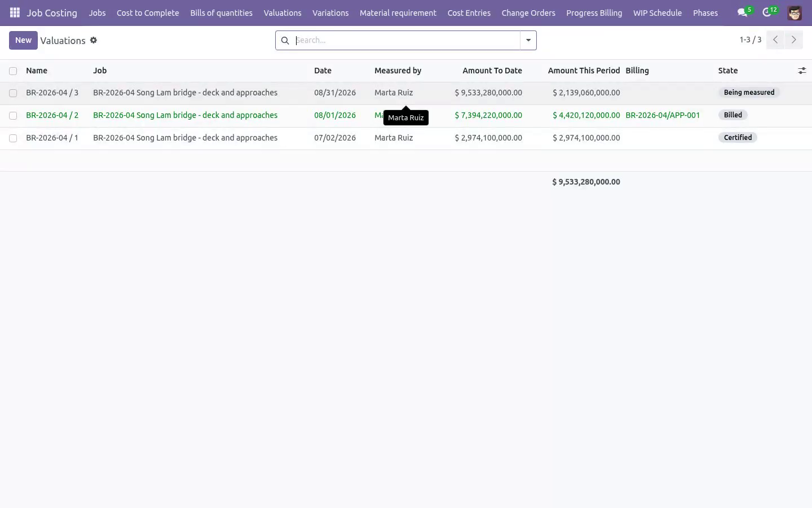Image resolution: width=812 pixels, height=508 pixels.
Task: Go to next page arrow
Action: click(x=793, y=40)
